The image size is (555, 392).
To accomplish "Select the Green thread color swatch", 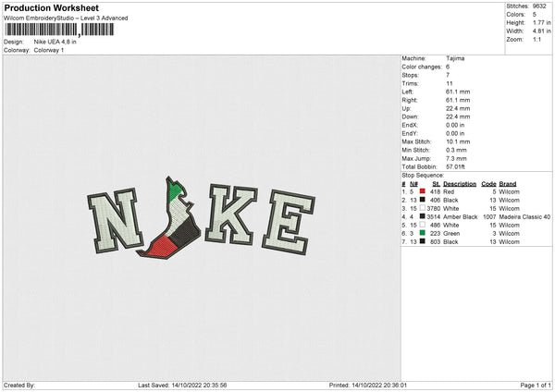I will point(423,233).
